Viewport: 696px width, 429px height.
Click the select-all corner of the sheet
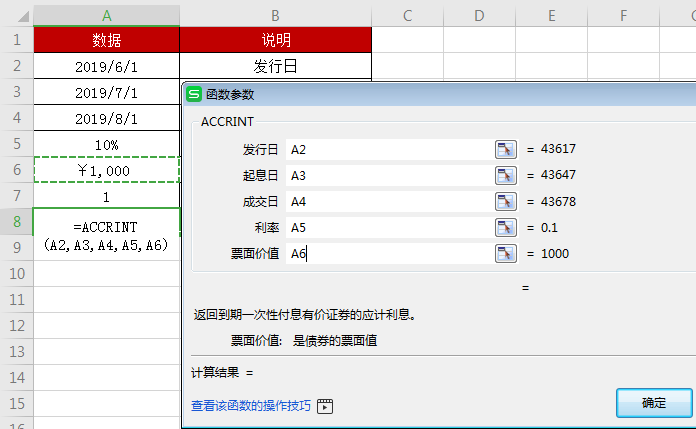click(16, 15)
